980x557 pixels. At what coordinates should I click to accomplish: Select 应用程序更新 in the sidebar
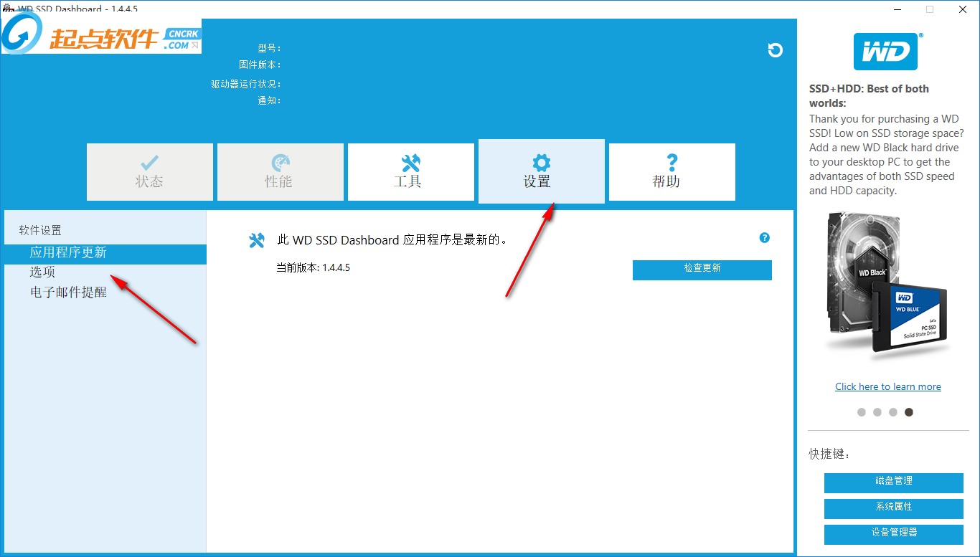point(105,254)
